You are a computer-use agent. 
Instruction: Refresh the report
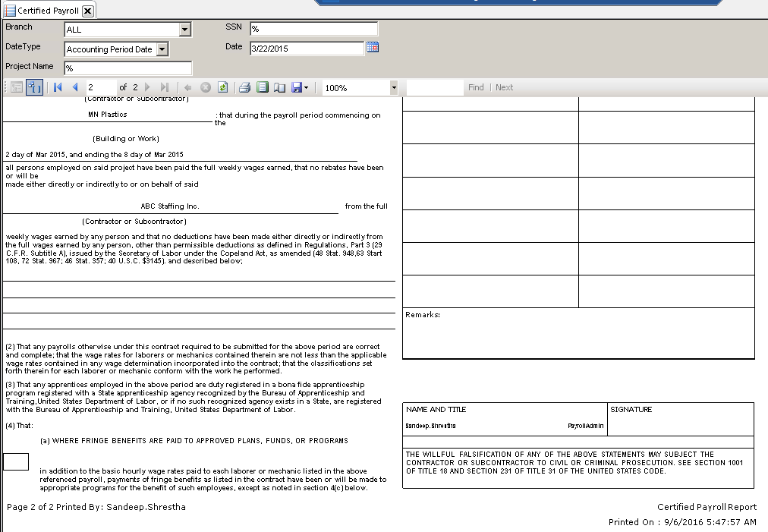pos(222,87)
